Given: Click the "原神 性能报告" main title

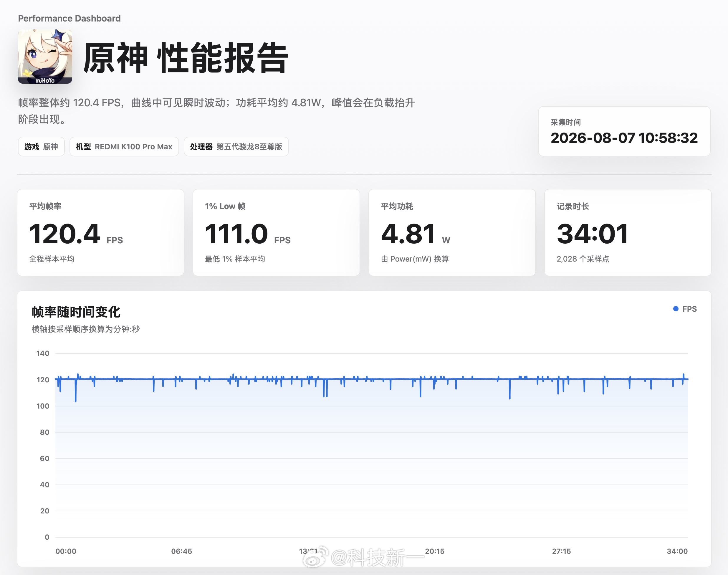Looking at the screenshot, I should [x=186, y=58].
